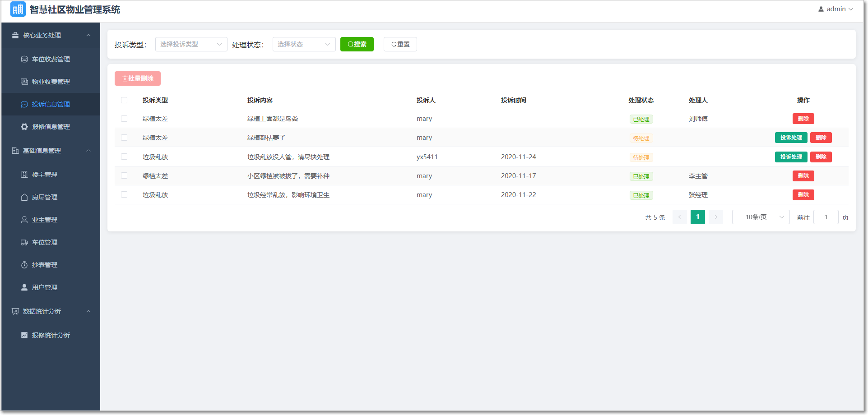Click the gear icon beside 报修信息管理
This screenshot has width=868, height=415.
[x=24, y=127]
